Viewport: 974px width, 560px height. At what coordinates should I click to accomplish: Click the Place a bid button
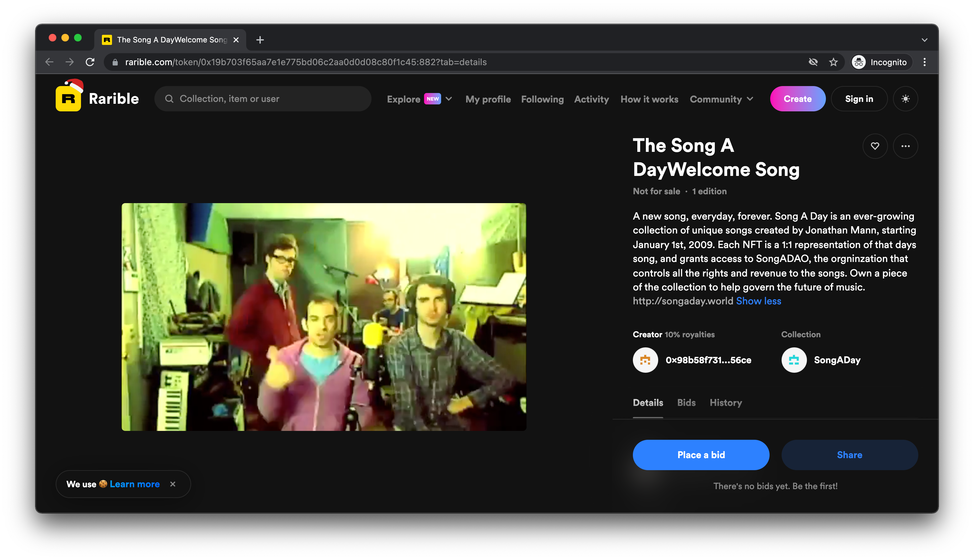point(701,455)
